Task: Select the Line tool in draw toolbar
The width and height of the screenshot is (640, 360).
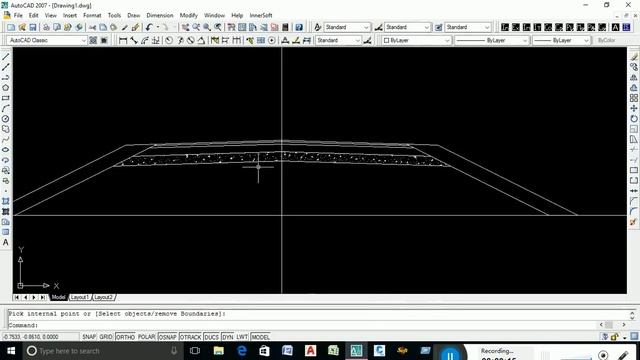Action: pyautogui.click(x=6, y=57)
